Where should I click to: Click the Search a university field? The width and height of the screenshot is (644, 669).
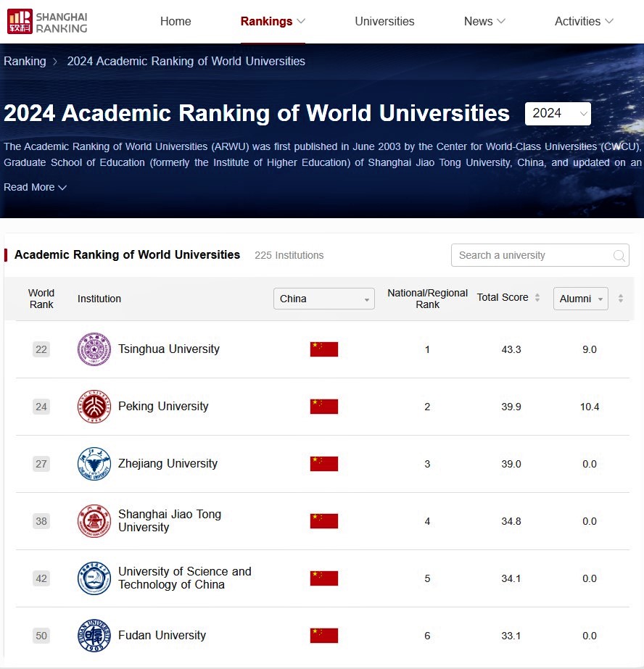coord(532,256)
